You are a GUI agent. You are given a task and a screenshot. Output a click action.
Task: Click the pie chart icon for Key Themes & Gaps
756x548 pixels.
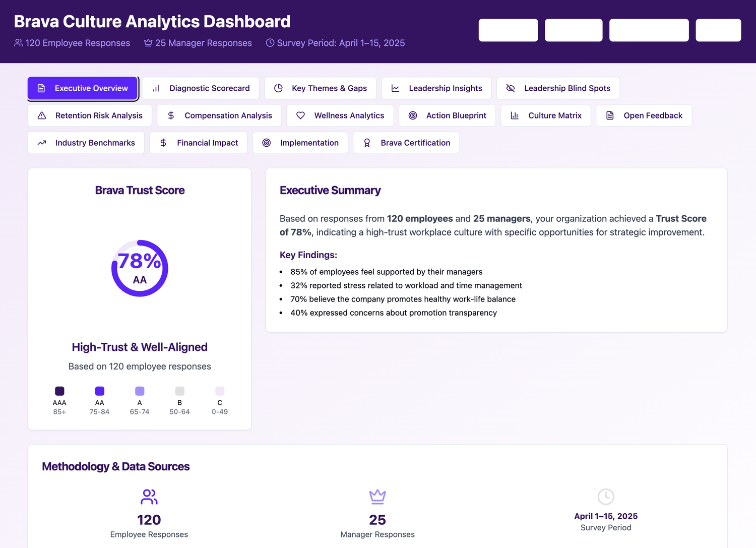coord(278,88)
